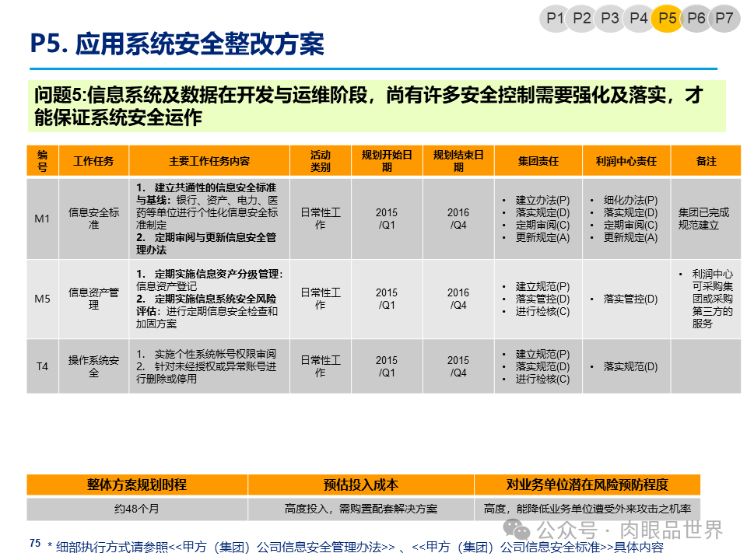Click start date '2015/Q1' in M5 row
This screenshot has width=747, height=560.
[x=387, y=299]
